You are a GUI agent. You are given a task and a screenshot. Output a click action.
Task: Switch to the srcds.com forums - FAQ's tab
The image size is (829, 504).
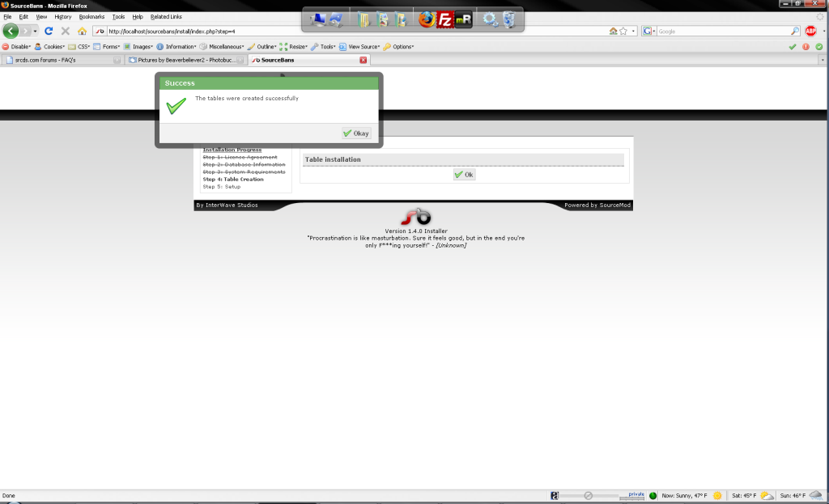tap(62, 60)
